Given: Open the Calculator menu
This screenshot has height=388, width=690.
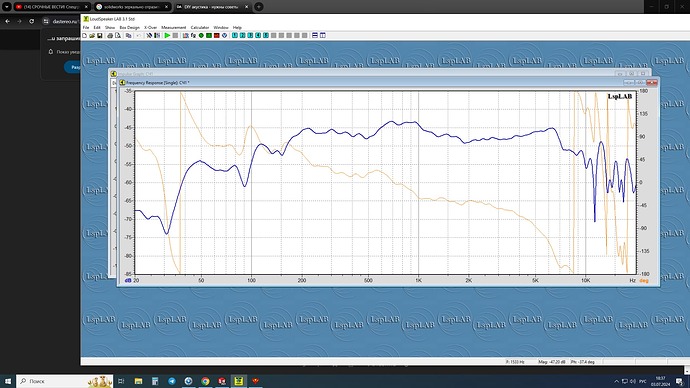Looking at the screenshot, I should [200, 27].
